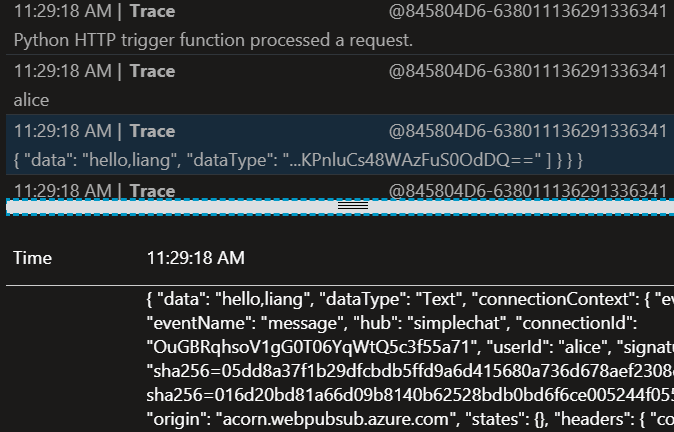674x432 pixels.
Task: Click the sha256=016d20bd signature line
Action: click(410, 395)
